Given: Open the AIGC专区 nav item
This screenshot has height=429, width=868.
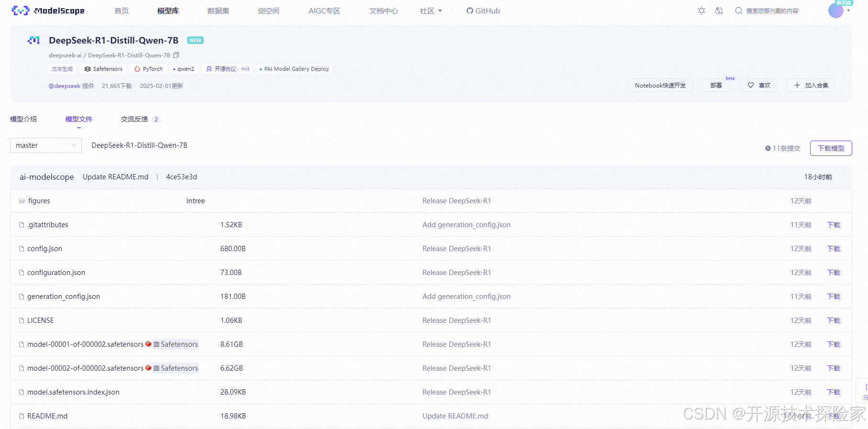Looking at the screenshot, I should [x=324, y=11].
